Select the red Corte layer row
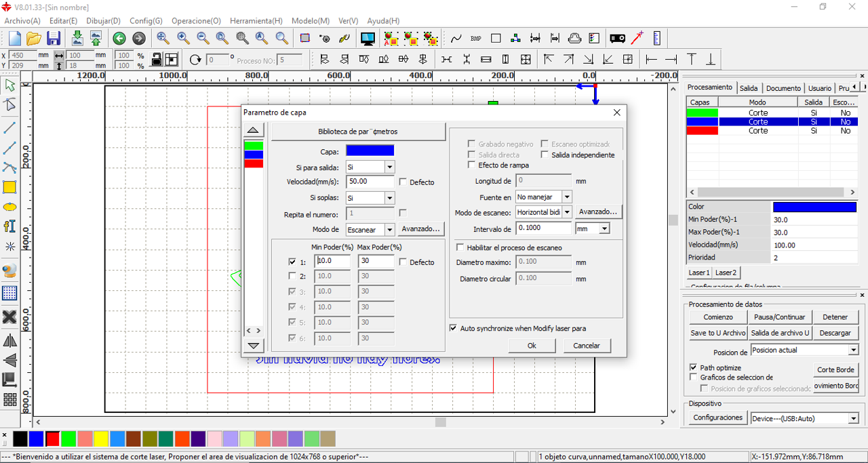Image resolution: width=868 pixels, height=463 pixels. click(x=772, y=131)
